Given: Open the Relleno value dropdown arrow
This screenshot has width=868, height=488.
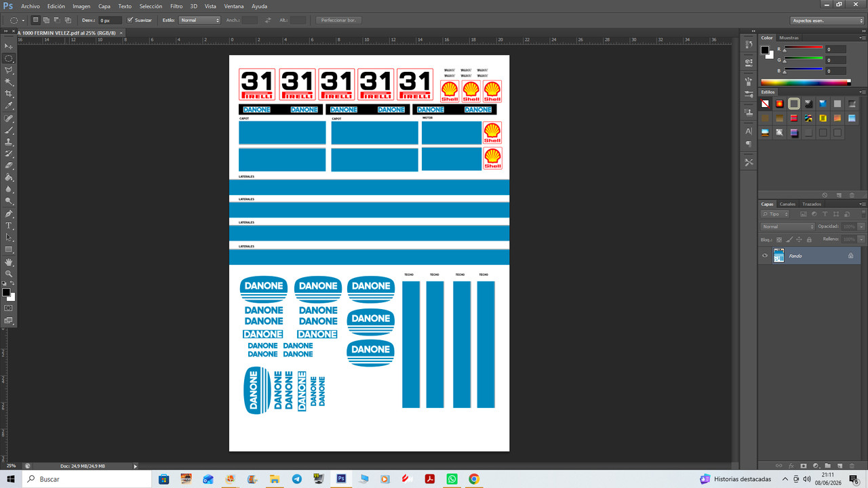Looking at the screenshot, I should (861, 239).
